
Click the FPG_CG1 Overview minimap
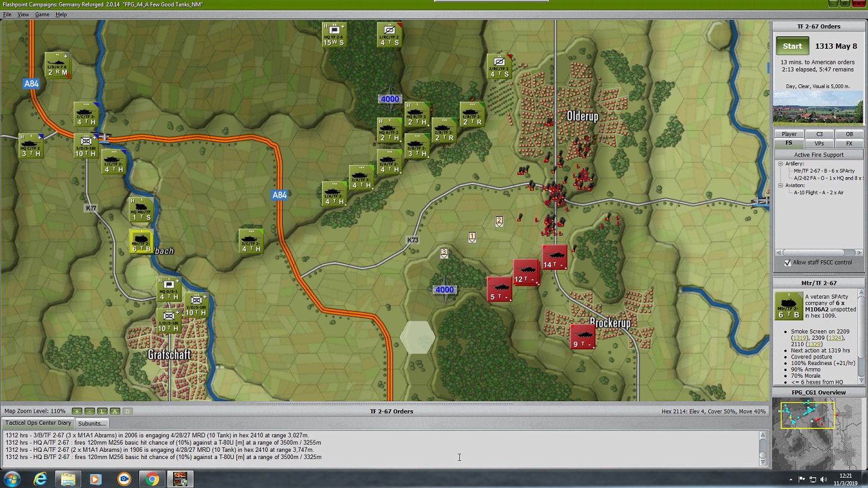tap(818, 434)
